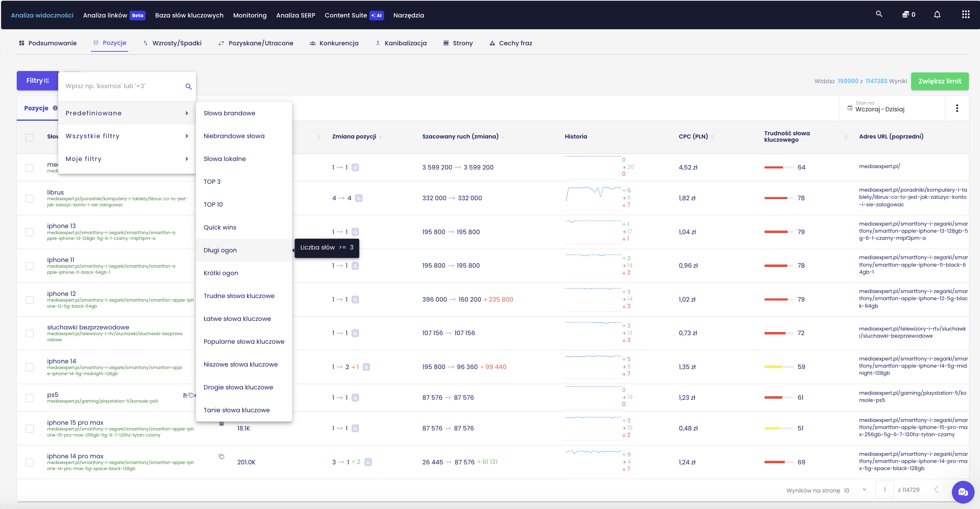Click the magnifier icon in filter search box
The image size is (980, 509).
point(188,86)
